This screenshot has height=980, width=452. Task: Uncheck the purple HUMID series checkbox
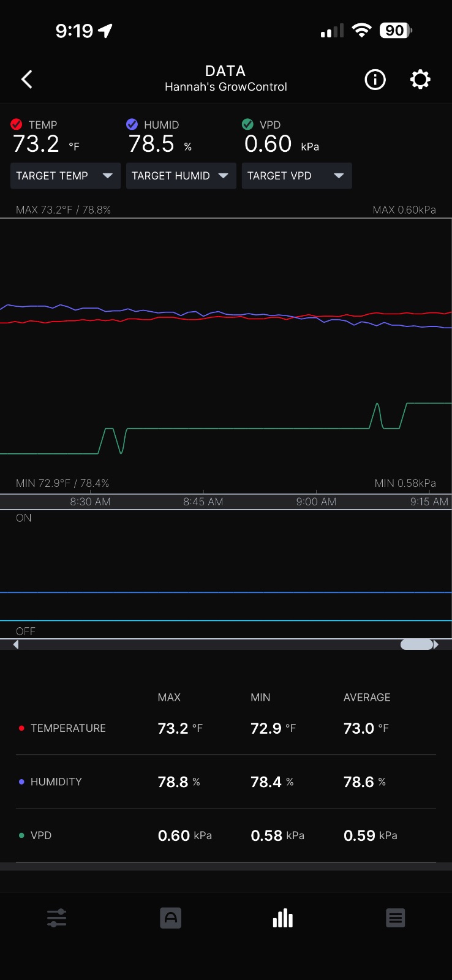(132, 124)
